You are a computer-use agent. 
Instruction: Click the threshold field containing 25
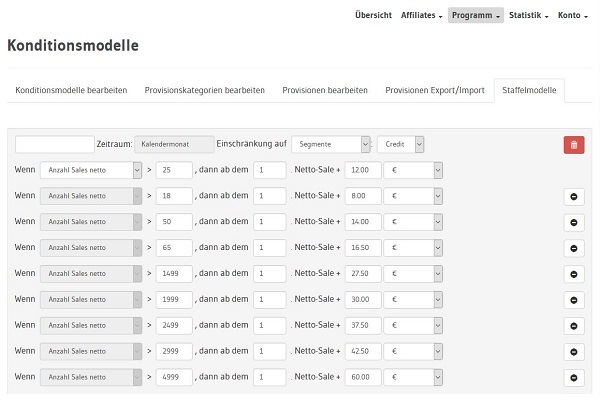click(x=173, y=171)
